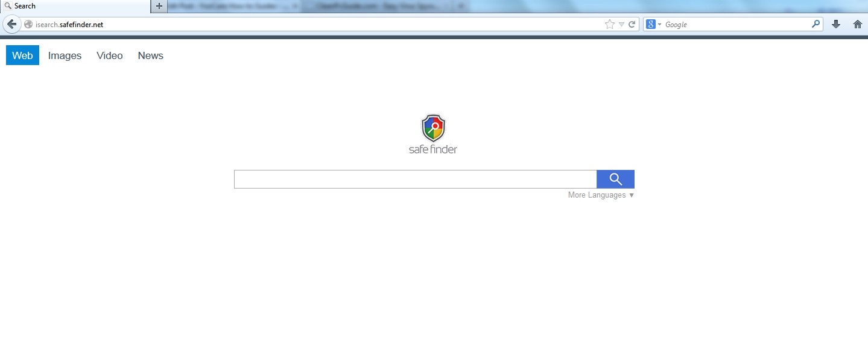
Task: Open the history dropdown arrow in address bar
Action: click(x=621, y=25)
